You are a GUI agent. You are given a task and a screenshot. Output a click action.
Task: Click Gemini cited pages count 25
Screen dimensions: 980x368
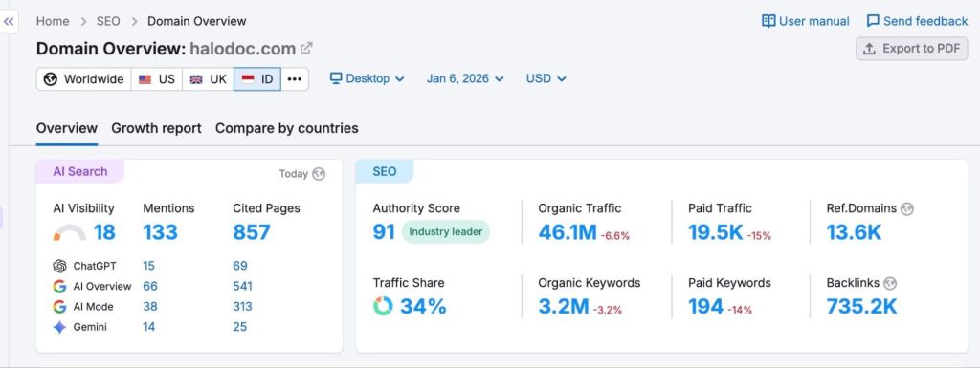tap(240, 327)
